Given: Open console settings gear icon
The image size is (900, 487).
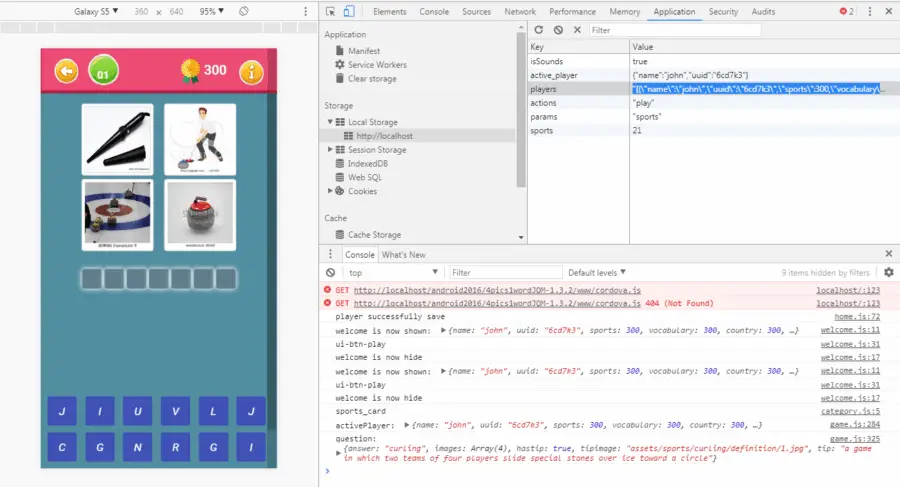Looking at the screenshot, I should tap(888, 272).
